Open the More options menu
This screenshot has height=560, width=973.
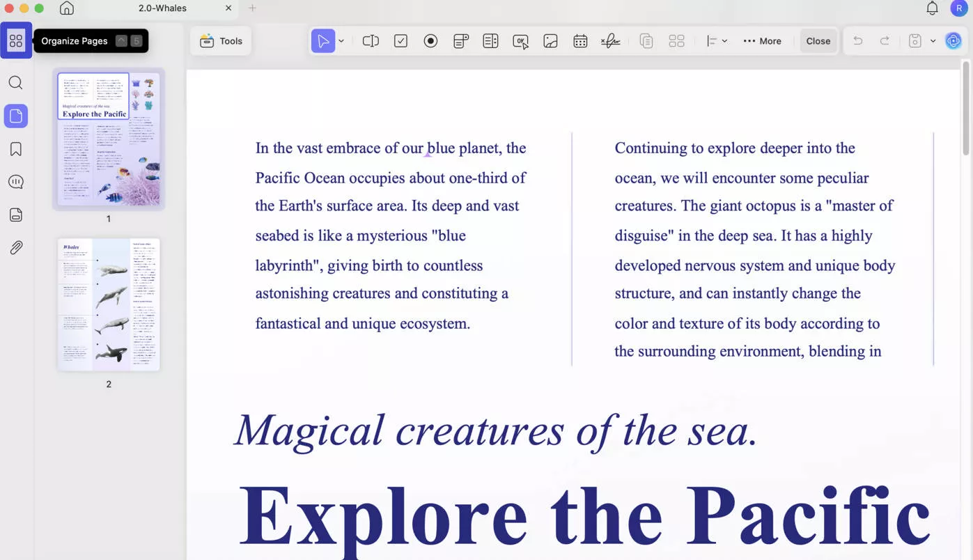pyautogui.click(x=763, y=40)
